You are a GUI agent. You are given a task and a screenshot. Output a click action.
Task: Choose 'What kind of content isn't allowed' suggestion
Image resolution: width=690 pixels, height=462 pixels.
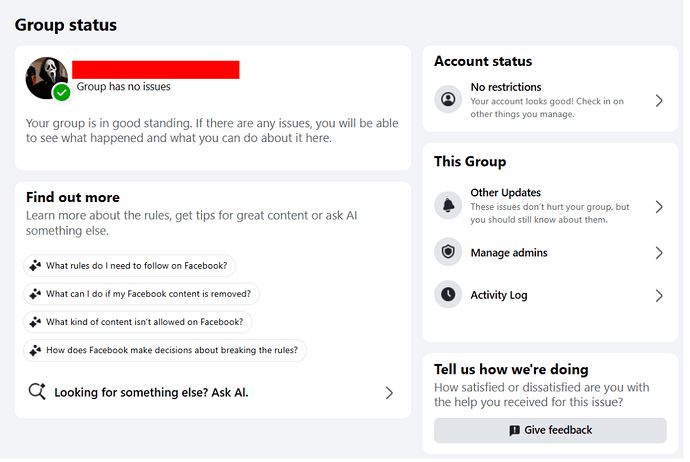pyautogui.click(x=144, y=322)
